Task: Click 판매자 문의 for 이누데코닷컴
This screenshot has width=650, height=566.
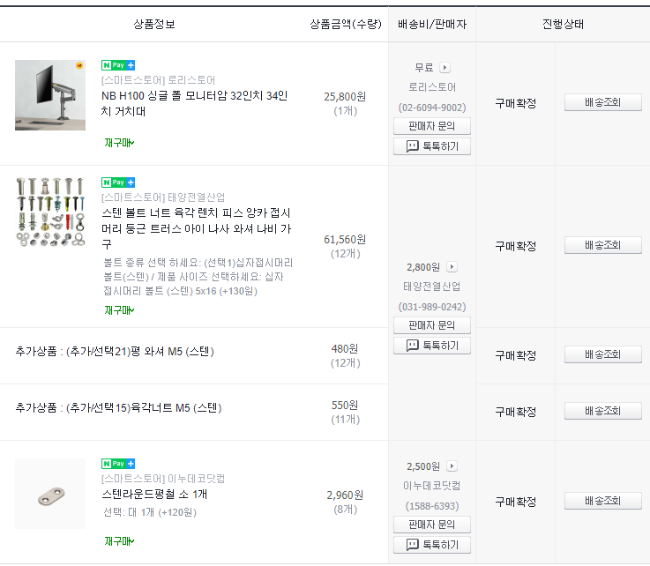Action: (432, 525)
